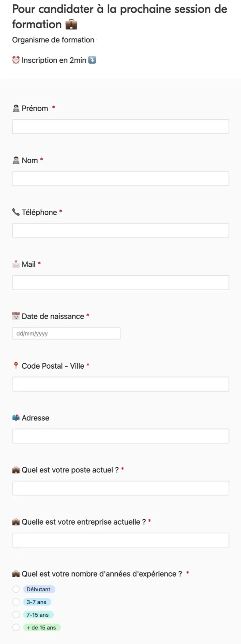Click the calendar icon beside Date de naissance
241x644 pixels.
[15, 316]
